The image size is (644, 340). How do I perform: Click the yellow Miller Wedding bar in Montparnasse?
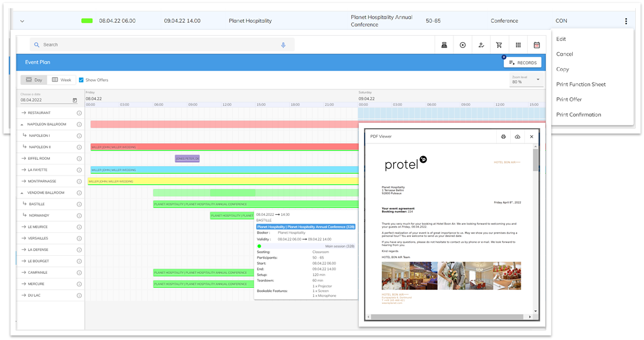223,181
